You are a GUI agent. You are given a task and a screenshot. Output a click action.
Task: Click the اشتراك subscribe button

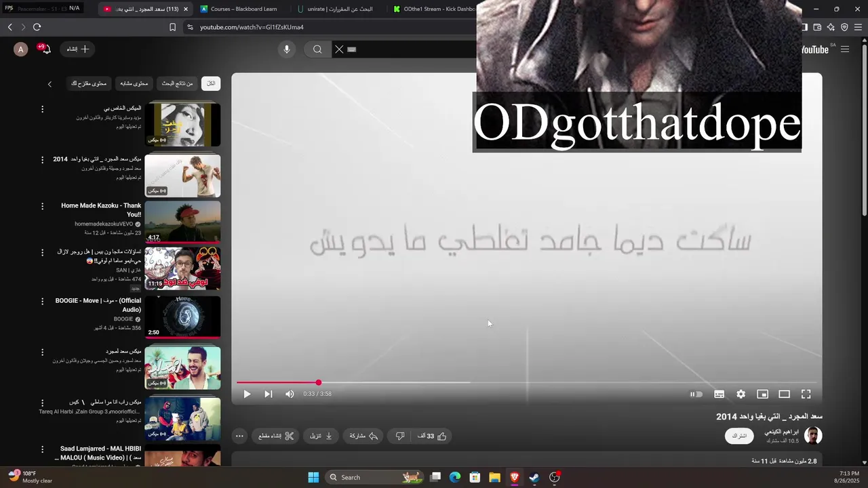click(739, 436)
